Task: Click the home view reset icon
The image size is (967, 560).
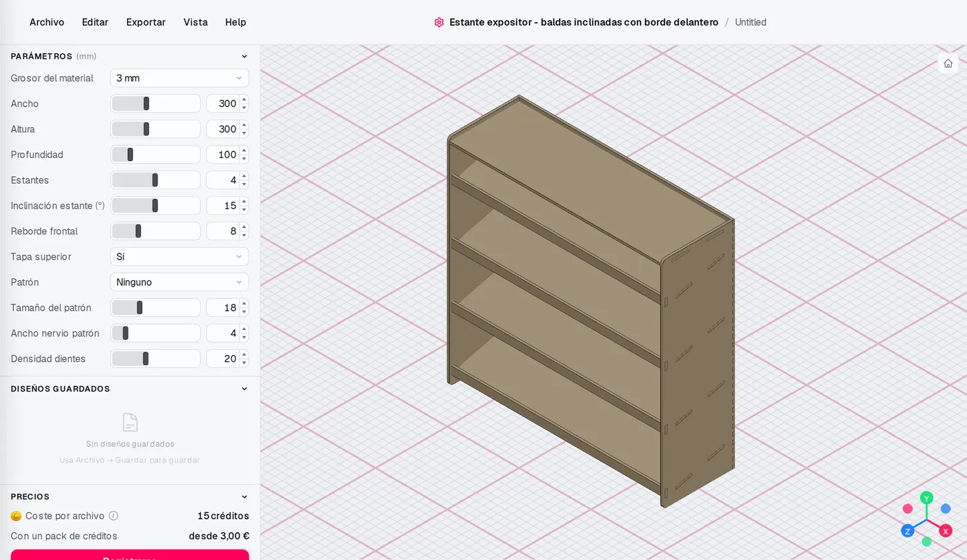Action: pyautogui.click(x=948, y=64)
